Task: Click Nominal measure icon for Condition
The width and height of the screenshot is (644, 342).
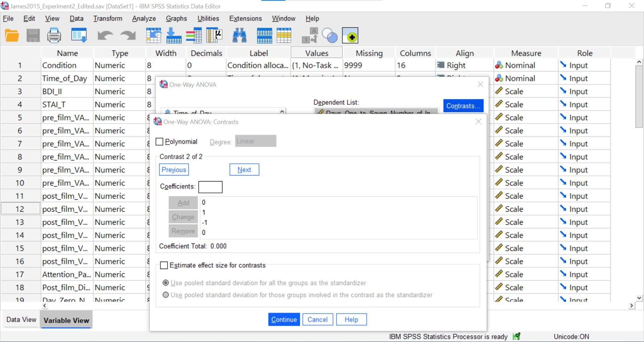Action: [x=499, y=65]
